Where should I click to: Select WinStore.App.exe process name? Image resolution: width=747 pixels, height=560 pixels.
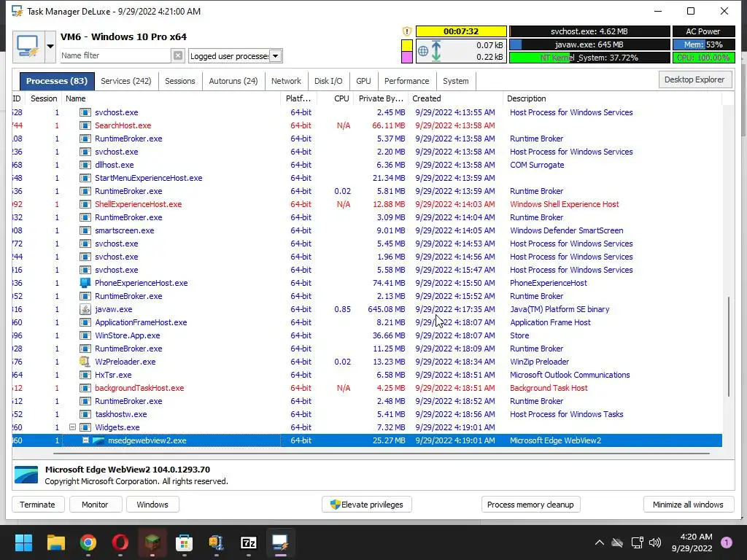[128, 335]
